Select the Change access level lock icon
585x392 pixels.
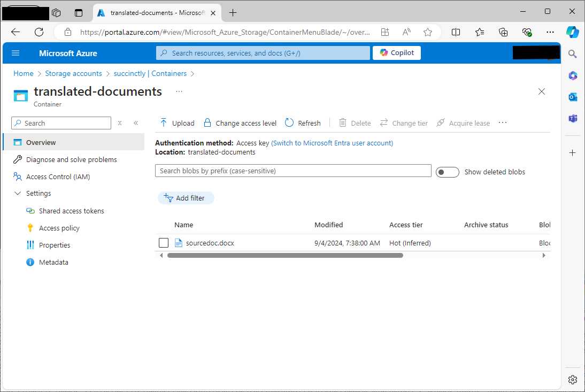pos(206,122)
